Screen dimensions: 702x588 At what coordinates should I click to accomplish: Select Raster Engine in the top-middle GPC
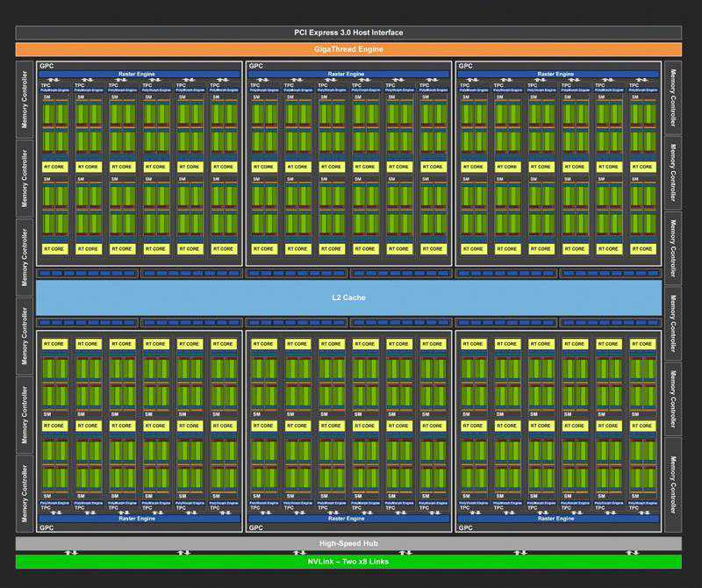(348, 75)
